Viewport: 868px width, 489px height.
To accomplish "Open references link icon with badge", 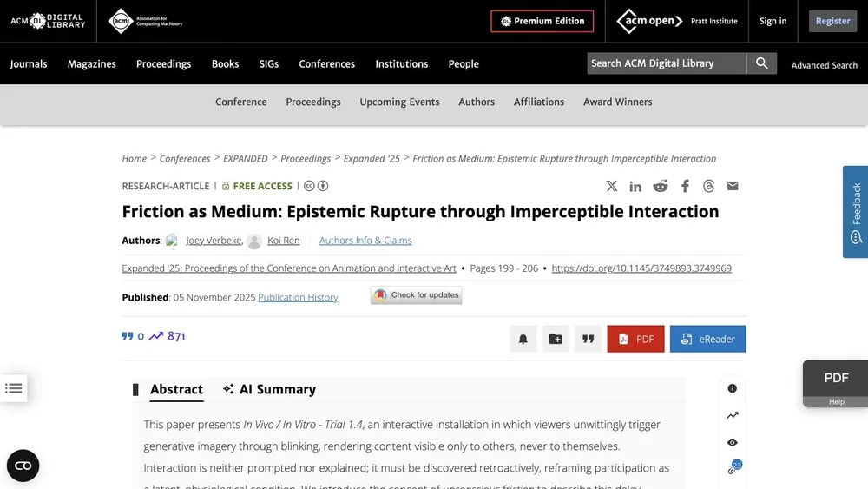I will [x=733, y=467].
